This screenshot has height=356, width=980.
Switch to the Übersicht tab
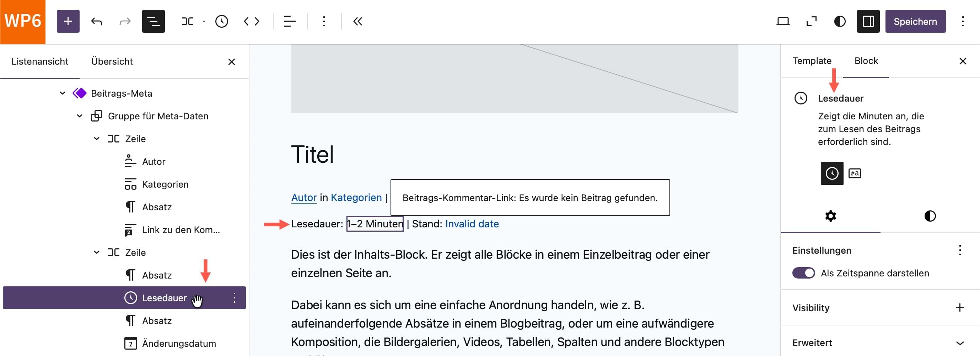112,61
